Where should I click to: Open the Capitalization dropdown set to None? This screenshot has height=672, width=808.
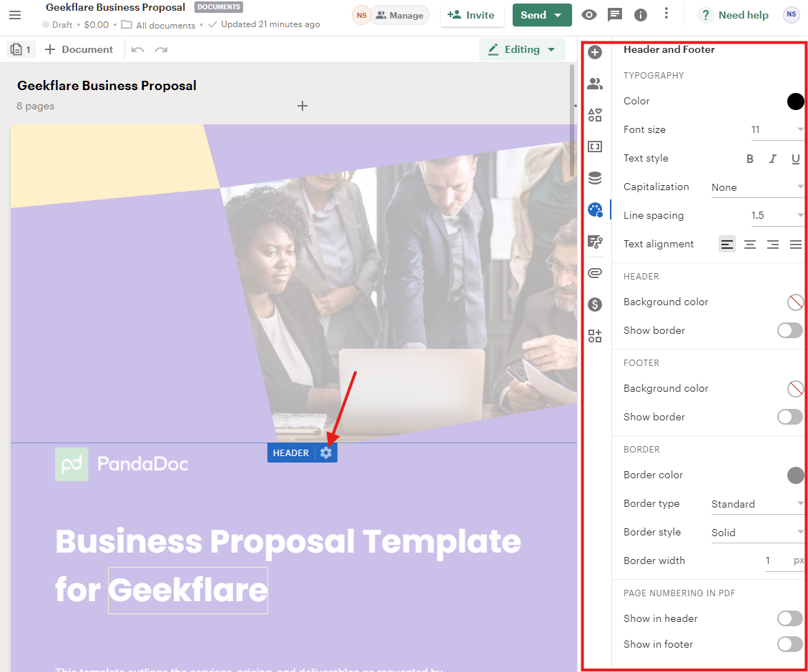coord(757,187)
